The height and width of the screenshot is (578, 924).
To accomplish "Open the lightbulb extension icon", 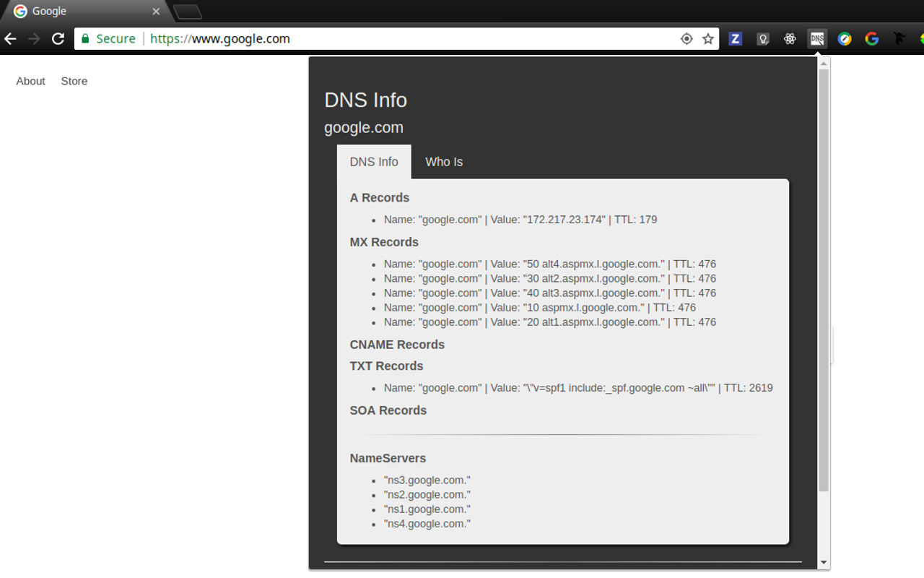I will 762,38.
